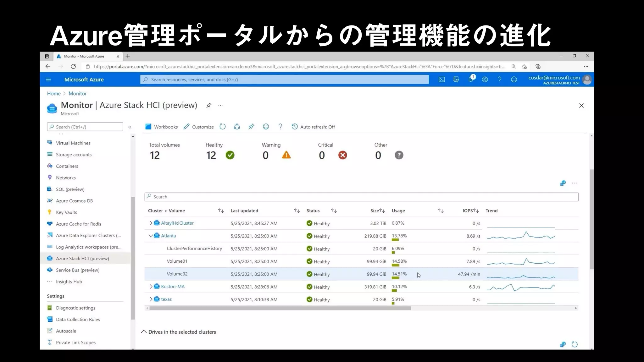Open ellipsis menu above the volume table
The width and height of the screenshot is (644, 362).
[x=575, y=183]
